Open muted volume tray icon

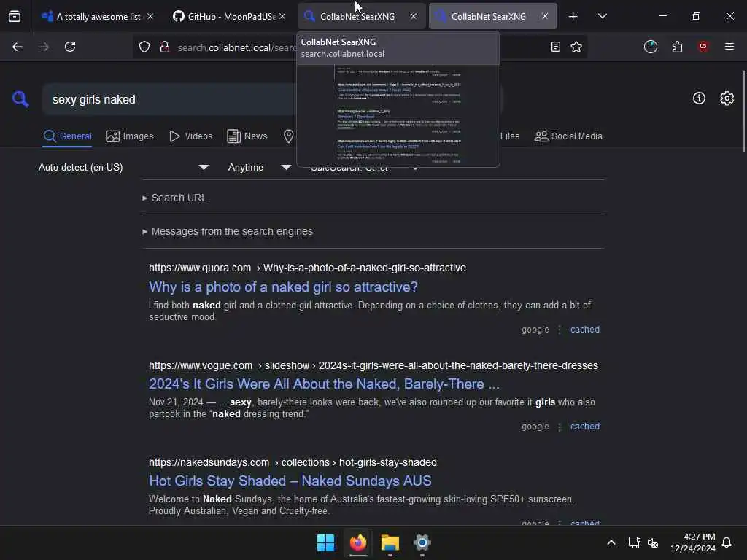coord(653,542)
